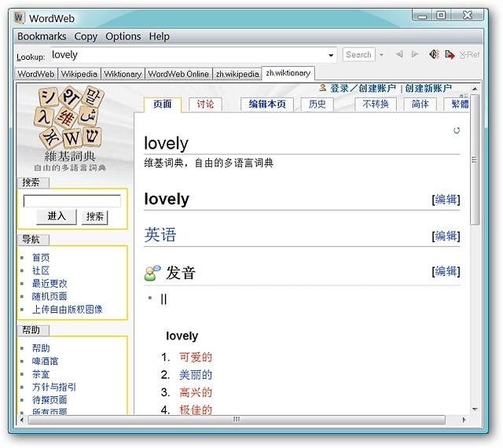The image size is (503, 448).
Task: Click the vertical scrollbar up arrow
Action: 475,88
